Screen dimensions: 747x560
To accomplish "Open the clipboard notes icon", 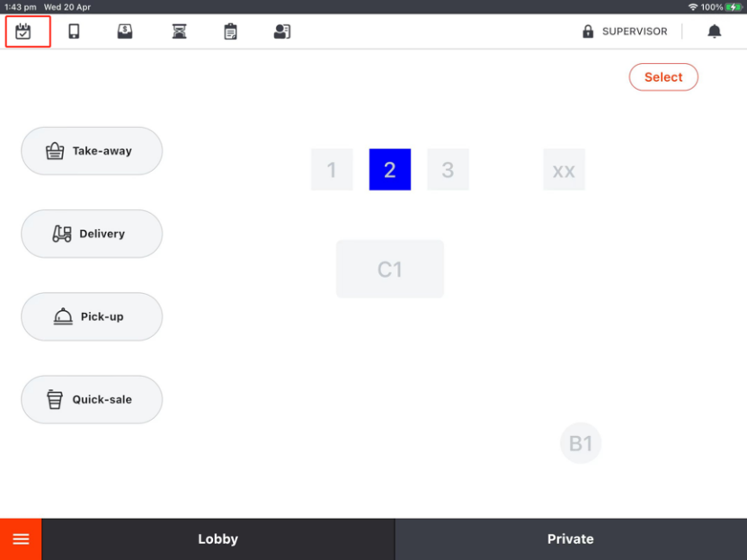I will 230,31.
